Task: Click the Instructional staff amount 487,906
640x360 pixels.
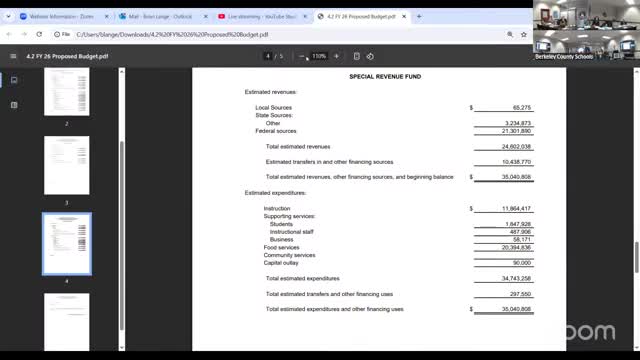Action: (x=520, y=232)
